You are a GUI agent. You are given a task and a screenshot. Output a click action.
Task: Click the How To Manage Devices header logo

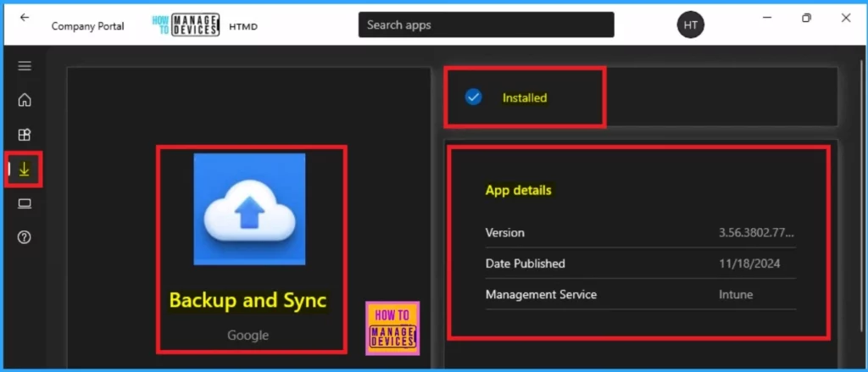[186, 25]
